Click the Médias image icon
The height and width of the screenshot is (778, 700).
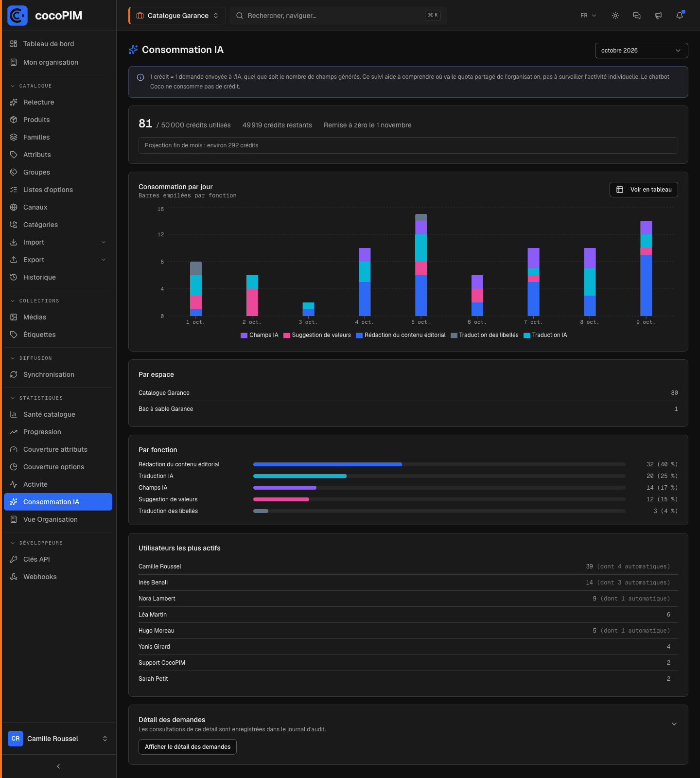[x=14, y=317]
